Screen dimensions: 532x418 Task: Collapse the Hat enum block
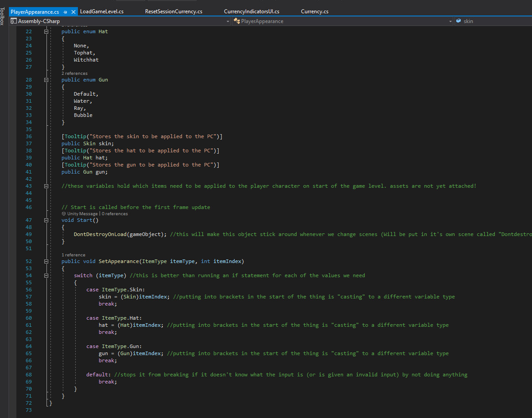coord(46,31)
